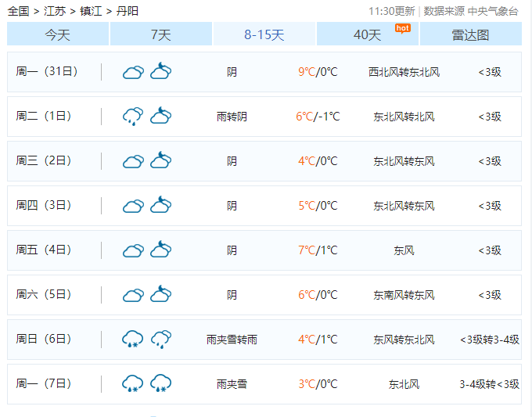Click 雨转阴 weather description
Screen dimensions: 532x417
(232, 117)
